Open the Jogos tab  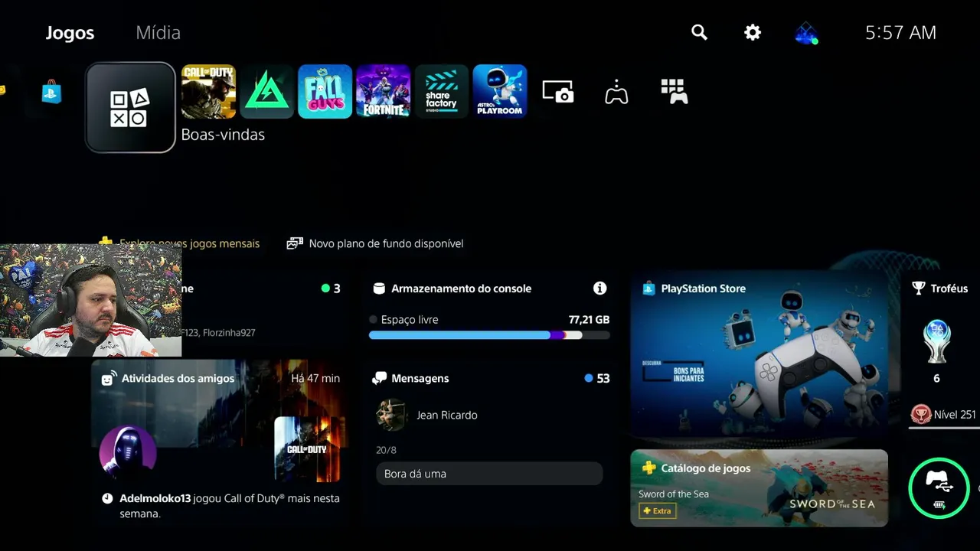point(70,33)
